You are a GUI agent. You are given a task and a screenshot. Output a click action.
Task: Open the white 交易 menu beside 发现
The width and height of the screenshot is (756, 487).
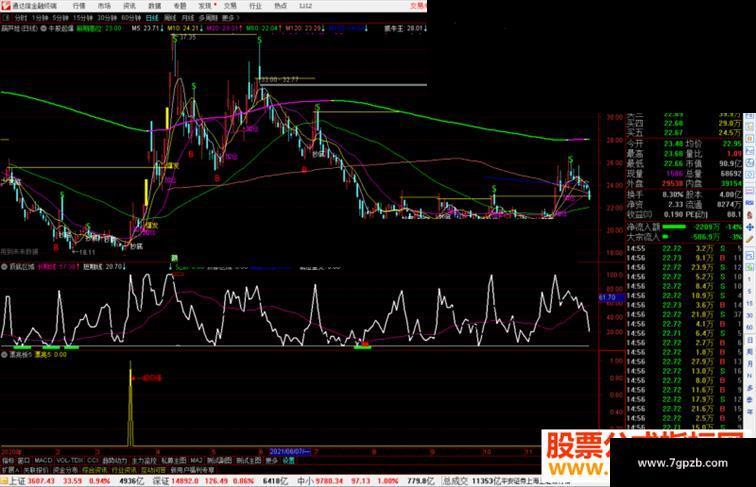230,6
